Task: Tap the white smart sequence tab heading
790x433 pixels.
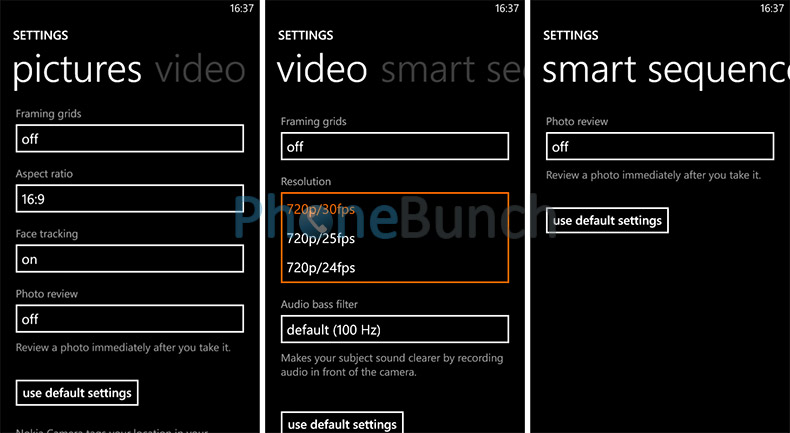Action: 665,70
